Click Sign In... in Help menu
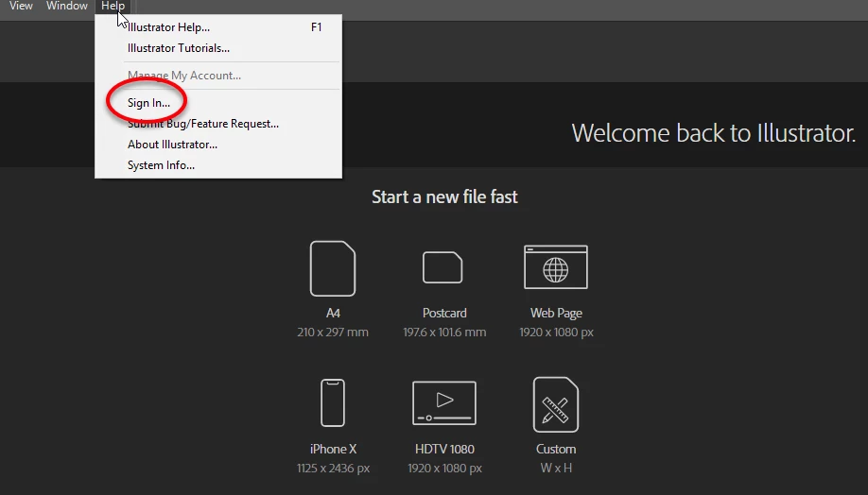This screenshot has width=868, height=495. coord(218,103)
